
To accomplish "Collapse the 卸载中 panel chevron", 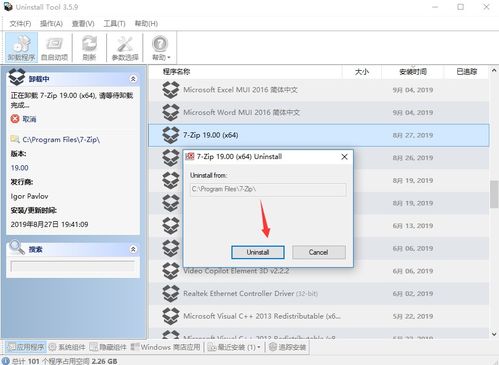I will click(133, 79).
